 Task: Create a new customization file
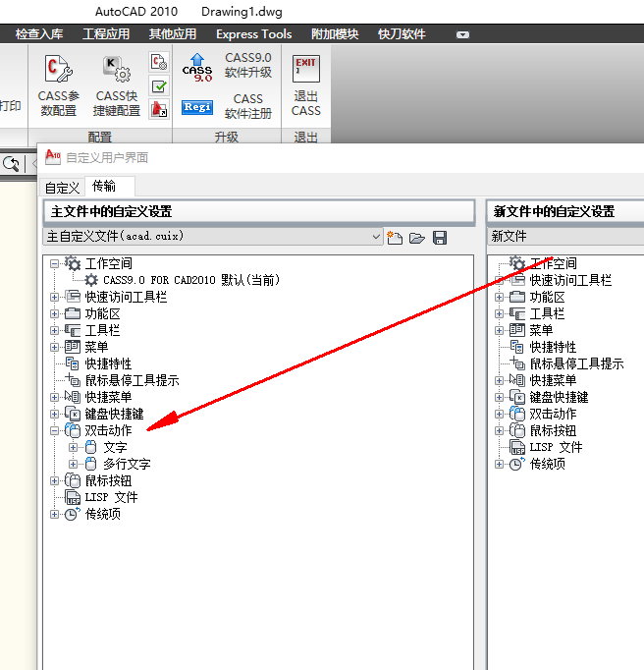coord(395,238)
